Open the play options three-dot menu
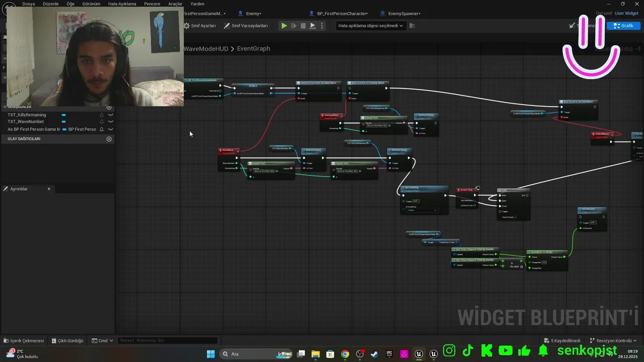Viewport: 644px width, 362px height. pos(322,26)
